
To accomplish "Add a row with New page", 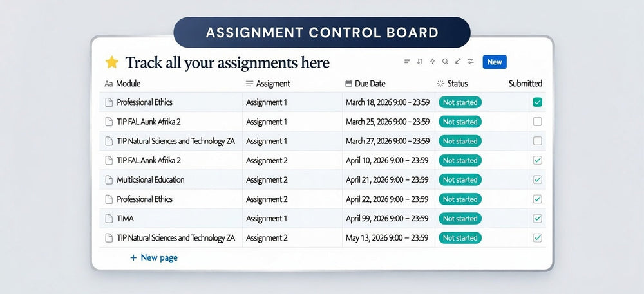I will tap(154, 258).
